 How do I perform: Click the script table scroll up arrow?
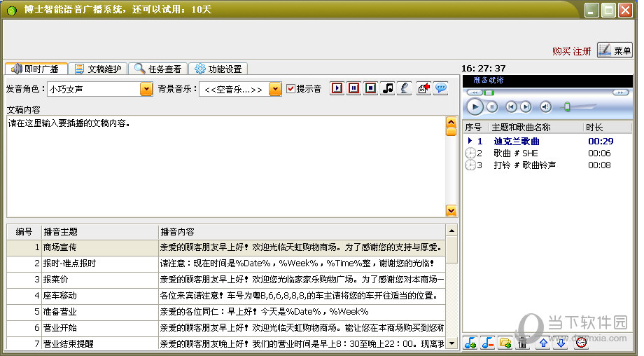(451, 231)
